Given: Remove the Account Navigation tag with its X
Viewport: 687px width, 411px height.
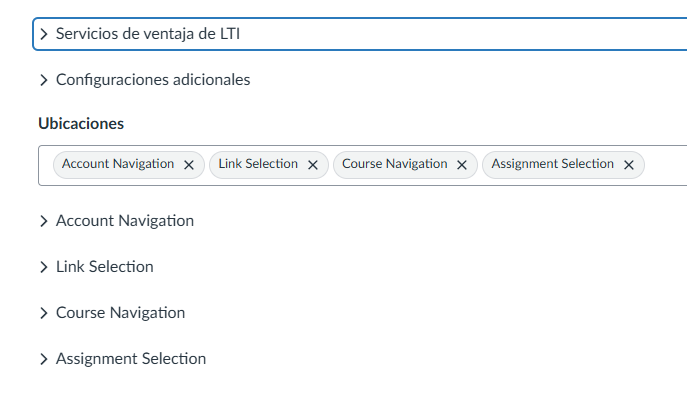Looking at the screenshot, I should [x=189, y=165].
